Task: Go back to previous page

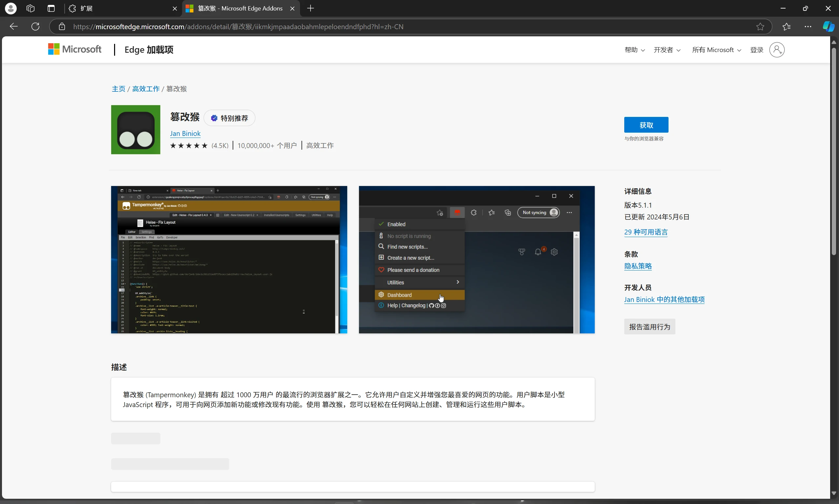Action: 13,27
